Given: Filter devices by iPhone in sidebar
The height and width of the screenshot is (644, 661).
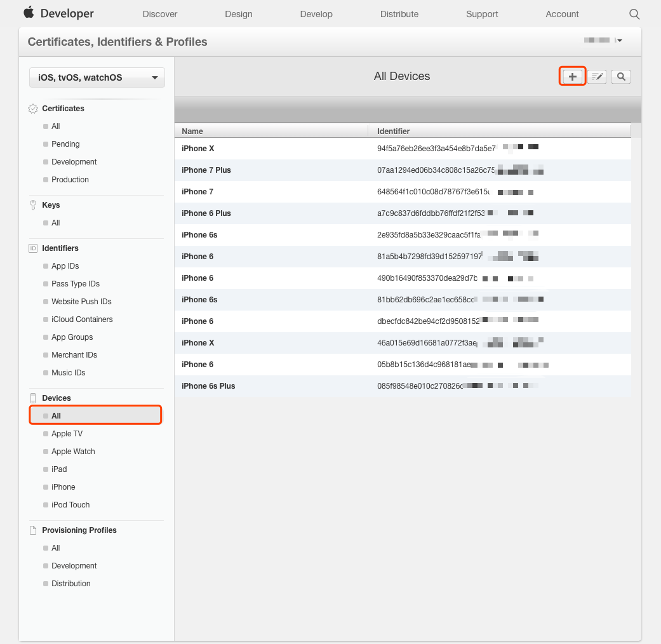Looking at the screenshot, I should coord(63,486).
